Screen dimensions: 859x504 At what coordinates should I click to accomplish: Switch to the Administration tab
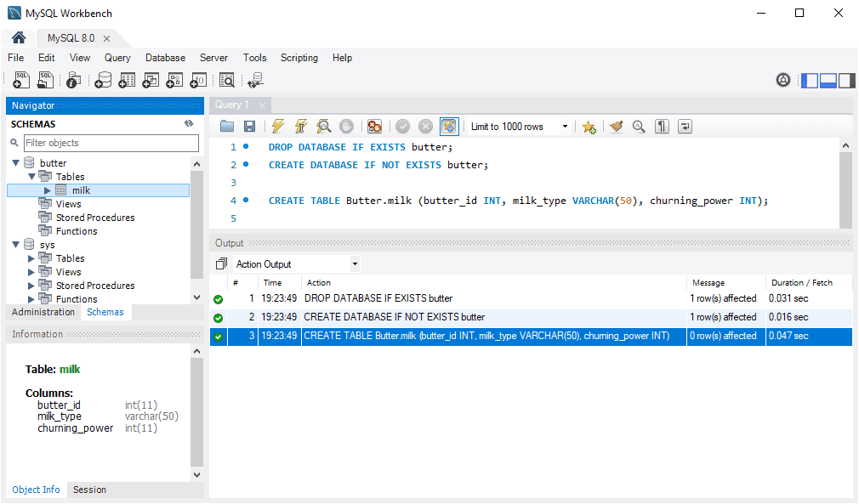pyautogui.click(x=43, y=312)
